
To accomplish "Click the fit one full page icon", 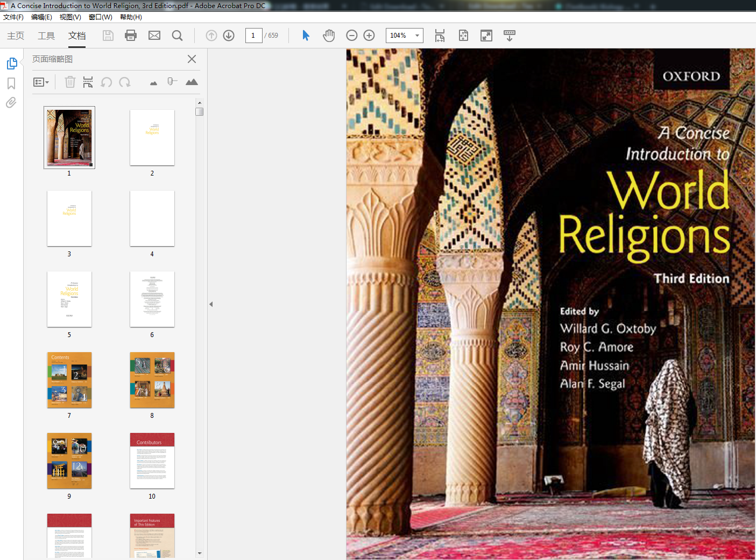I will [463, 36].
